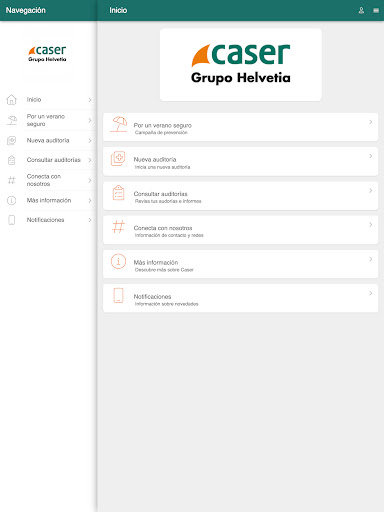Viewport: 384px width, 512px height.
Task: Click 'Información de contacto y redes' subtitle
Action: pyautogui.click(x=169, y=235)
